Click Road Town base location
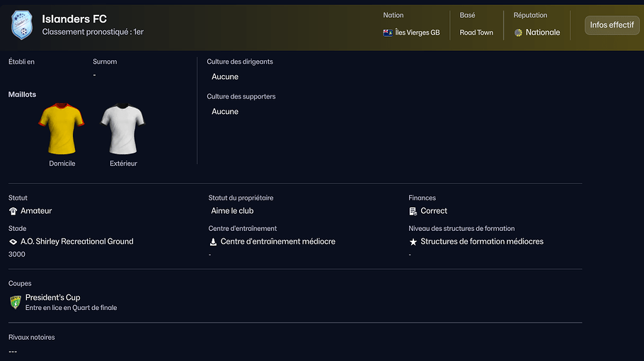This screenshot has height=361, width=644. 476,33
